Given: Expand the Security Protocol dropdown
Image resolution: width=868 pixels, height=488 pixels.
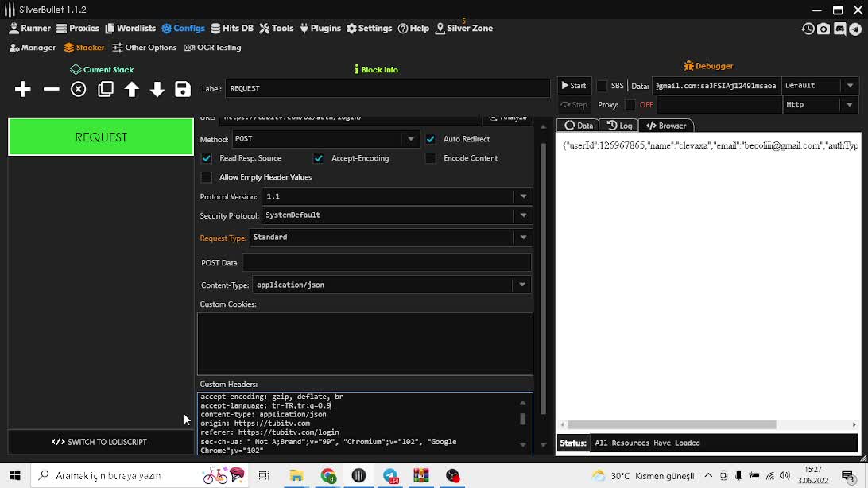Looking at the screenshot, I should [x=523, y=215].
